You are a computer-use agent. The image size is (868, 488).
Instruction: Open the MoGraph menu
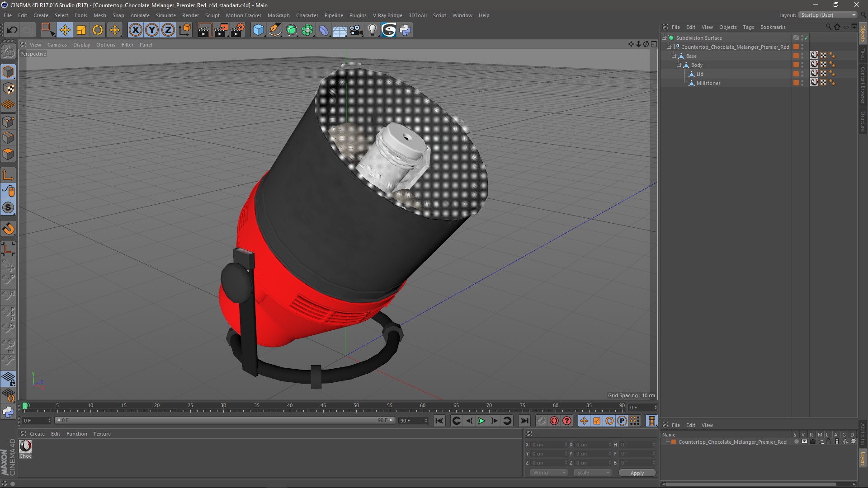(278, 15)
